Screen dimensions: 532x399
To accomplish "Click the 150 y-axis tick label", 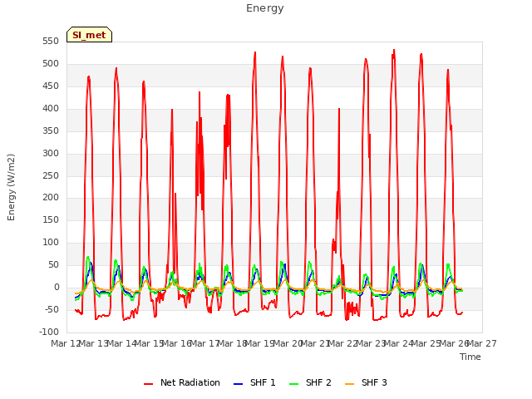I will pos(51,219).
